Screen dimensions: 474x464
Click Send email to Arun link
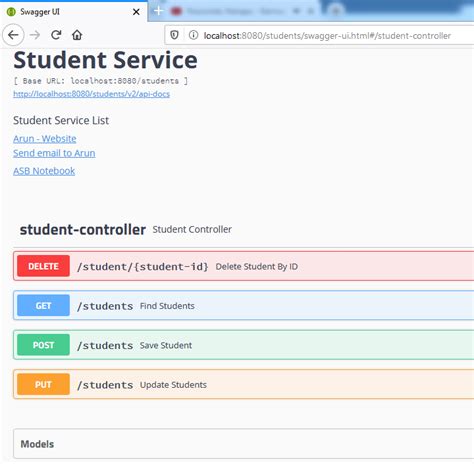point(54,153)
